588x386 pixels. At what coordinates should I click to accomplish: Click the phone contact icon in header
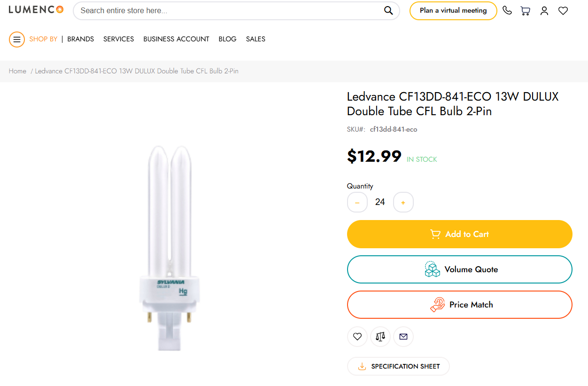(507, 10)
